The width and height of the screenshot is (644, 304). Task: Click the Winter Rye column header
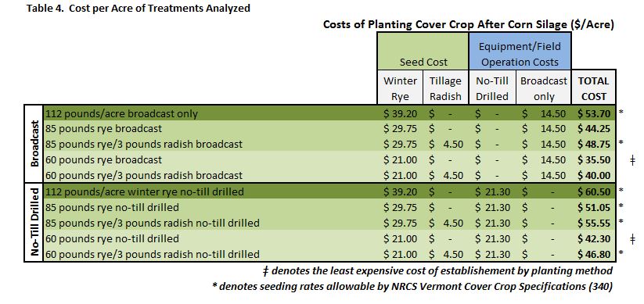(x=400, y=88)
